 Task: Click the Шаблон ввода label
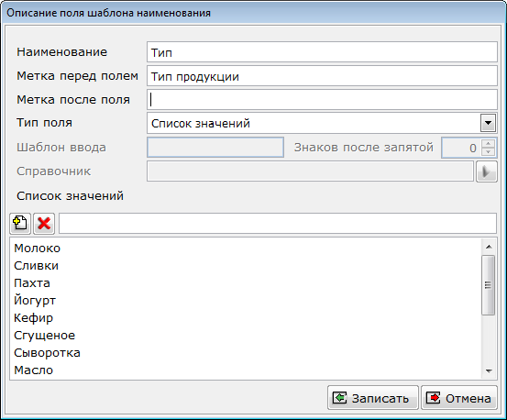[61, 148]
